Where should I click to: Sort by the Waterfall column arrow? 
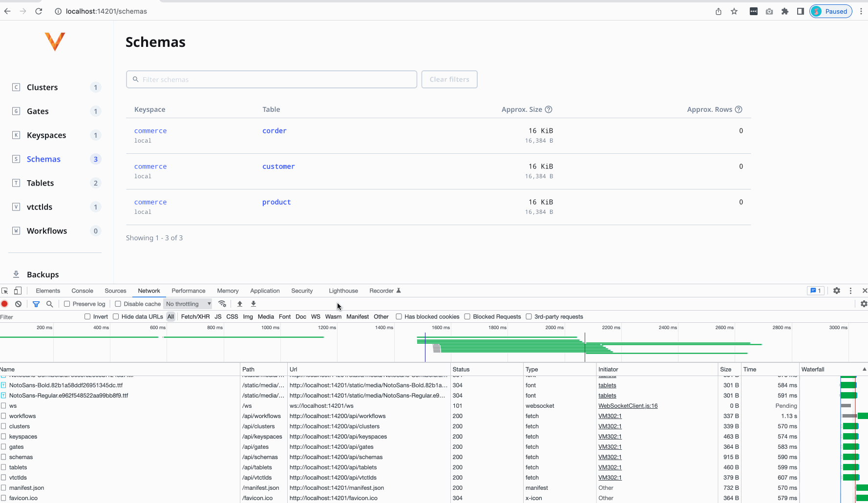(x=864, y=369)
